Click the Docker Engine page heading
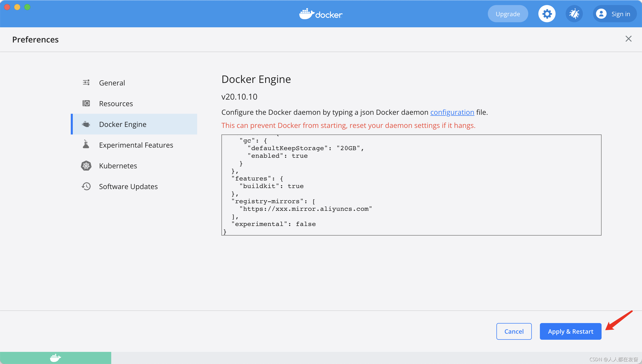This screenshot has width=642, height=364. [256, 79]
